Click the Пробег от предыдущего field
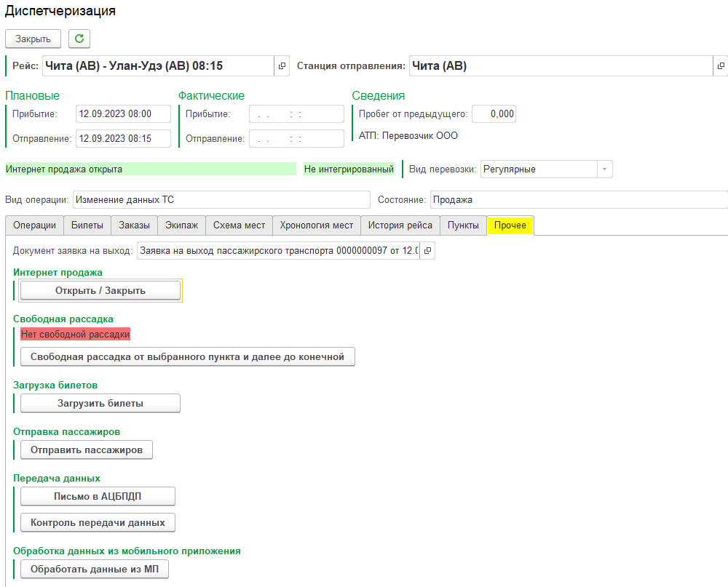The width and height of the screenshot is (728, 587). click(x=494, y=114)
